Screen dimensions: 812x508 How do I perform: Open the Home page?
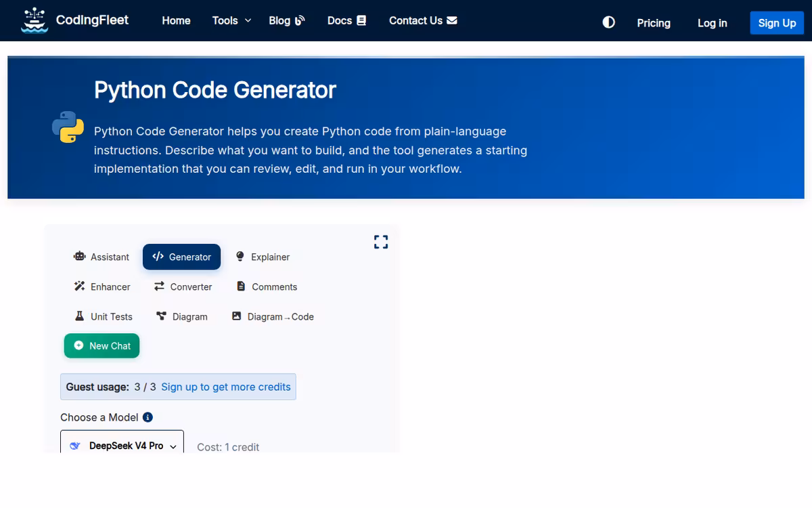pyautogui.click(x=176, y=20)
